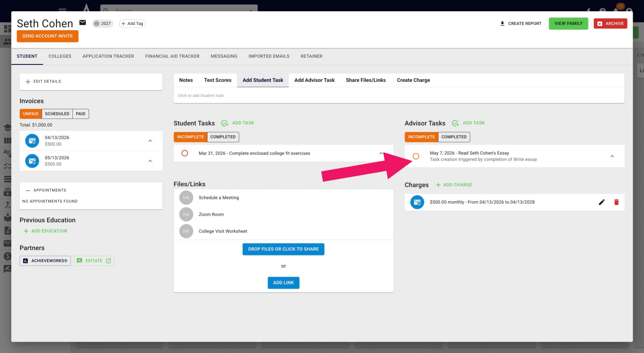The image size is (644, 353).
Task: Delete the monthly charge via trash icon
Action: point(616,202)
